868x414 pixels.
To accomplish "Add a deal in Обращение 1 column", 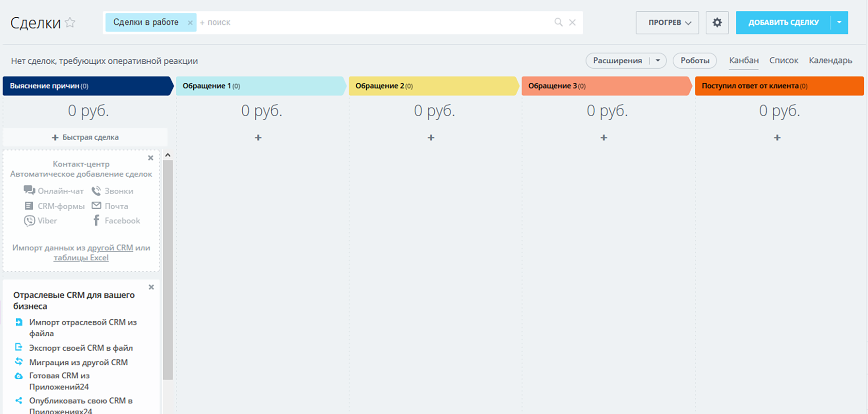I will pos(258,137).
